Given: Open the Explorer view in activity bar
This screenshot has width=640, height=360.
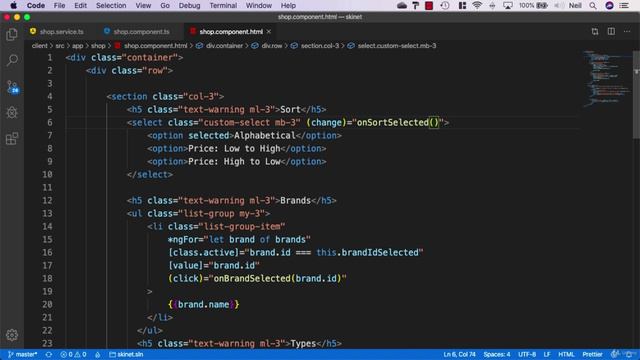Looking at the screenshot, I should [x=12, y=34].
